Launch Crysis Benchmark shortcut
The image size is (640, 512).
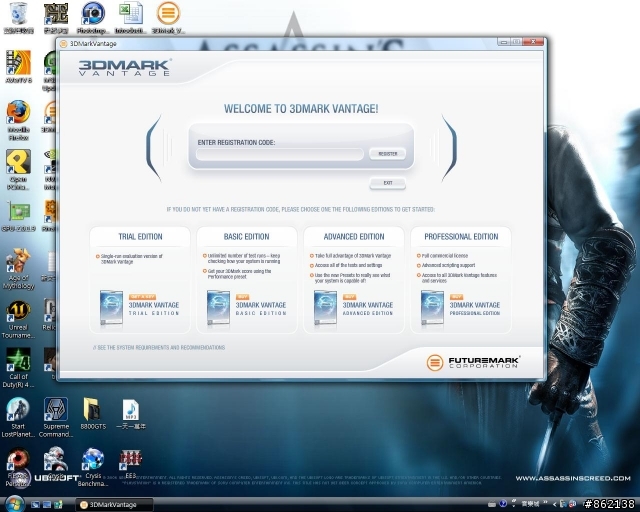(93, 459)
